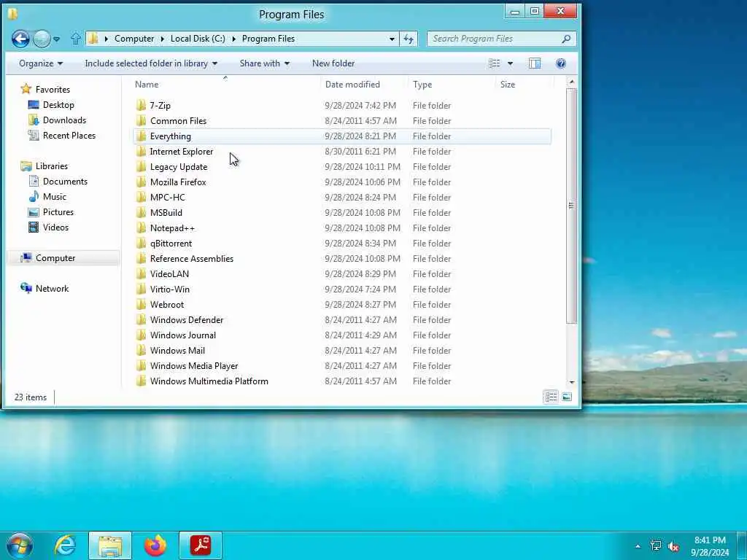Select the Common Files folder
Screen dimensions: 747x560
tap(178, 120)
